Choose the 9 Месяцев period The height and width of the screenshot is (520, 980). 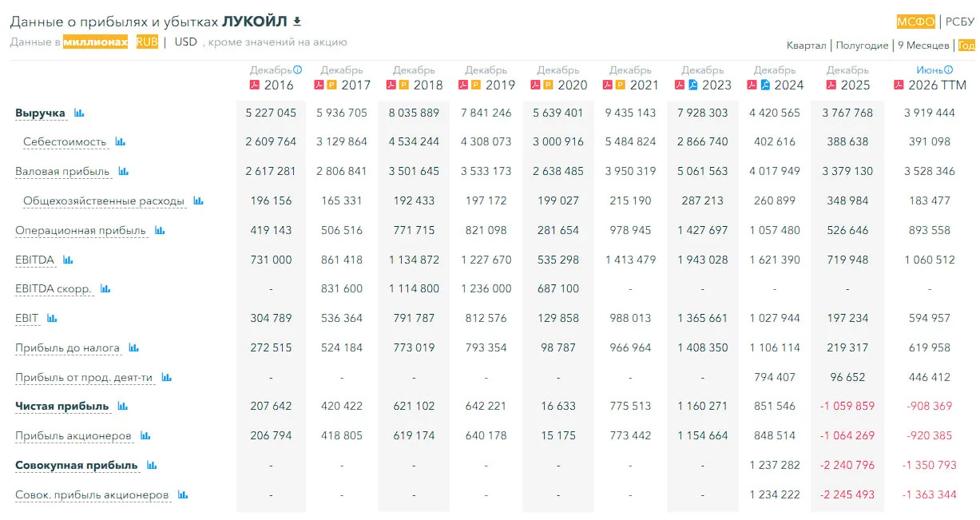(923, 46)
